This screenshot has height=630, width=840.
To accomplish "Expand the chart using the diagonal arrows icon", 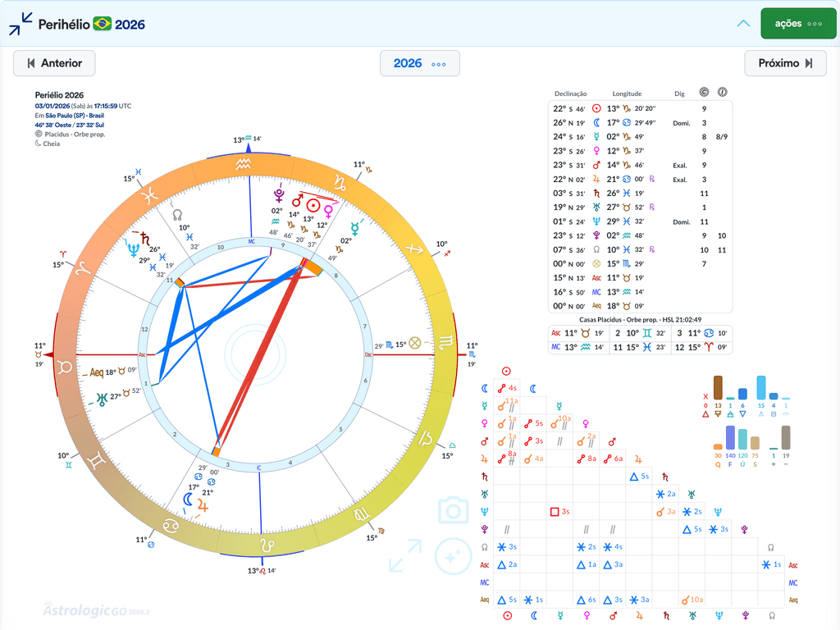I will click(405, 555).
